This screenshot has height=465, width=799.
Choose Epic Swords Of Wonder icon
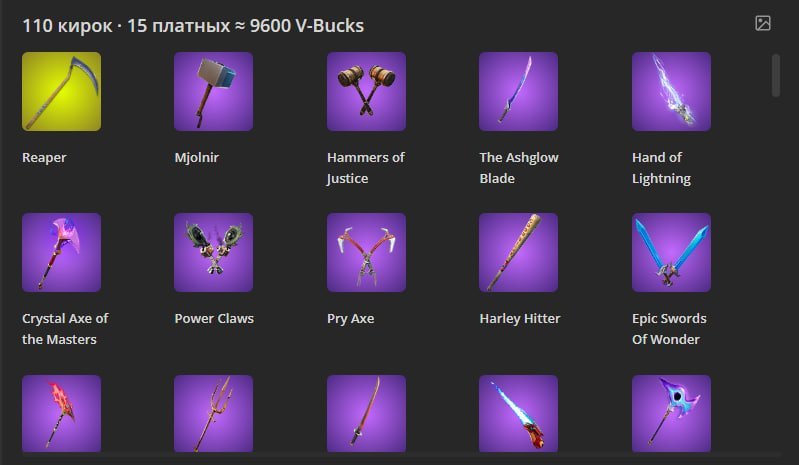point(671,253)
